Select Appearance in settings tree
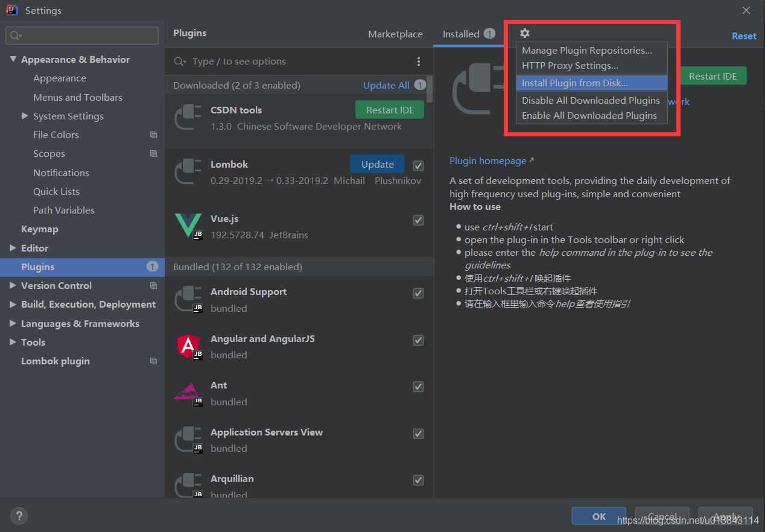Viewport: 765px width, 532px height. point(60,78)
